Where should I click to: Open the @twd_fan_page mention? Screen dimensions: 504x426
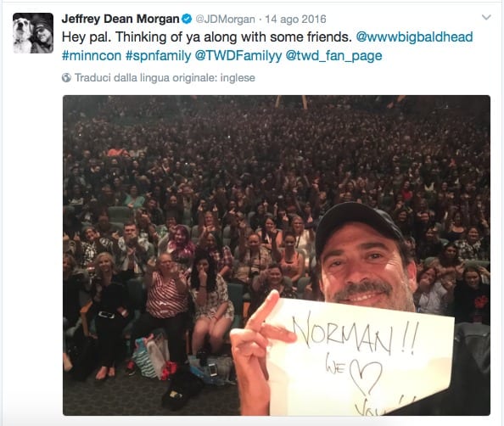point(333,56)
